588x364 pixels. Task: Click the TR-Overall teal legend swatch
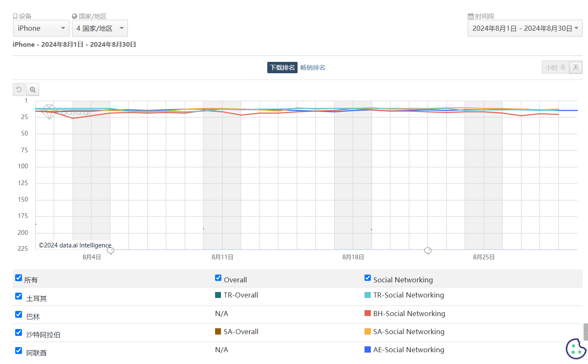[218, 295]
